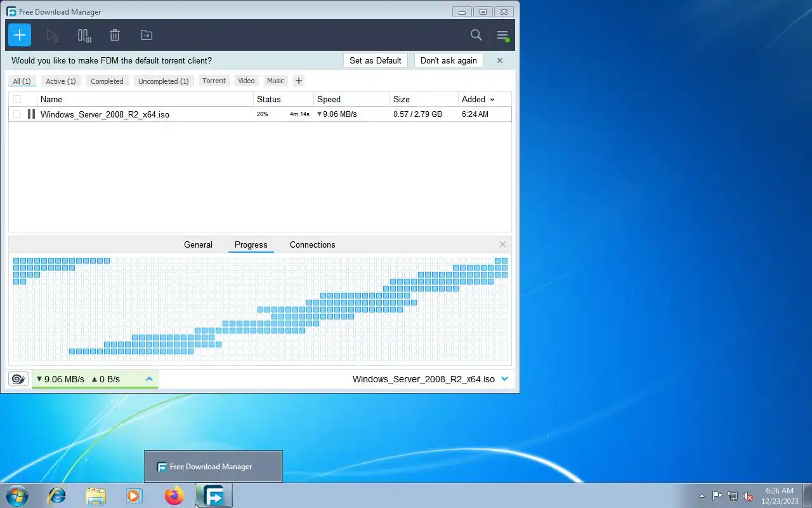The height and width of the screenshot is (508, 812).
Task: Select the Windows_Server_2008_R2_x64.iso file name
Action: (105, 114)
